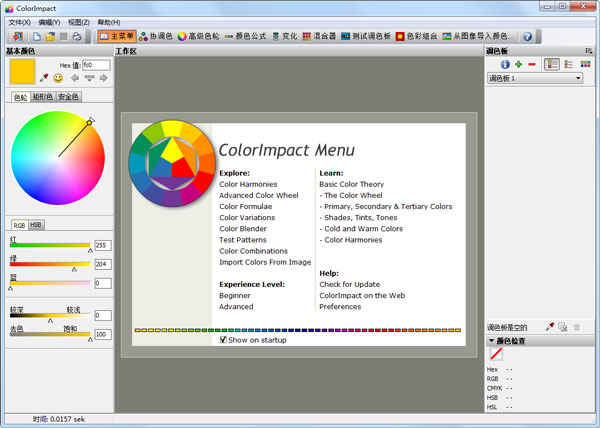
Task: Open the color history dropdown arrow
Action: point(89,78)
